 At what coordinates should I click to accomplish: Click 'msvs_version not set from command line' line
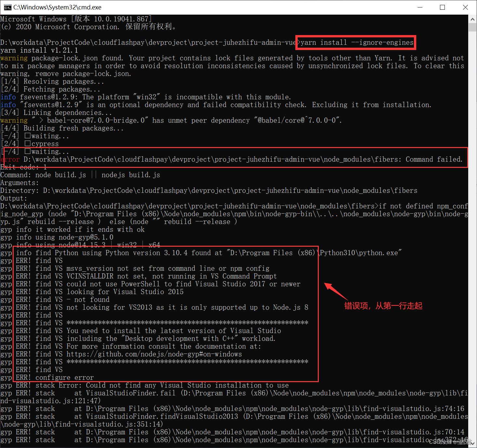pyautogui.click(x=135, y=268)
